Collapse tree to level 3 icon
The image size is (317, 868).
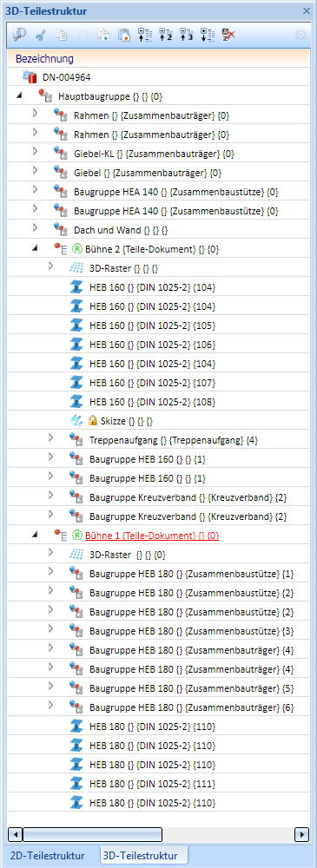186,36
